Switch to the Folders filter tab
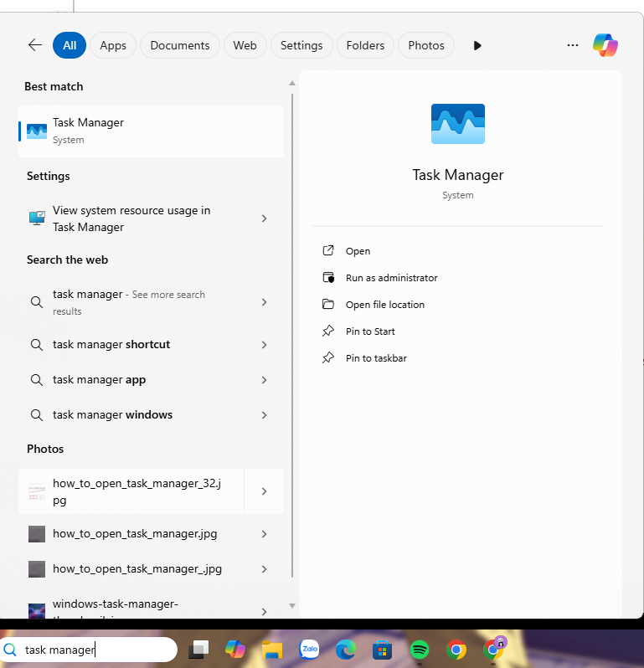Viewport: 644px width, 668px height. 365,45
